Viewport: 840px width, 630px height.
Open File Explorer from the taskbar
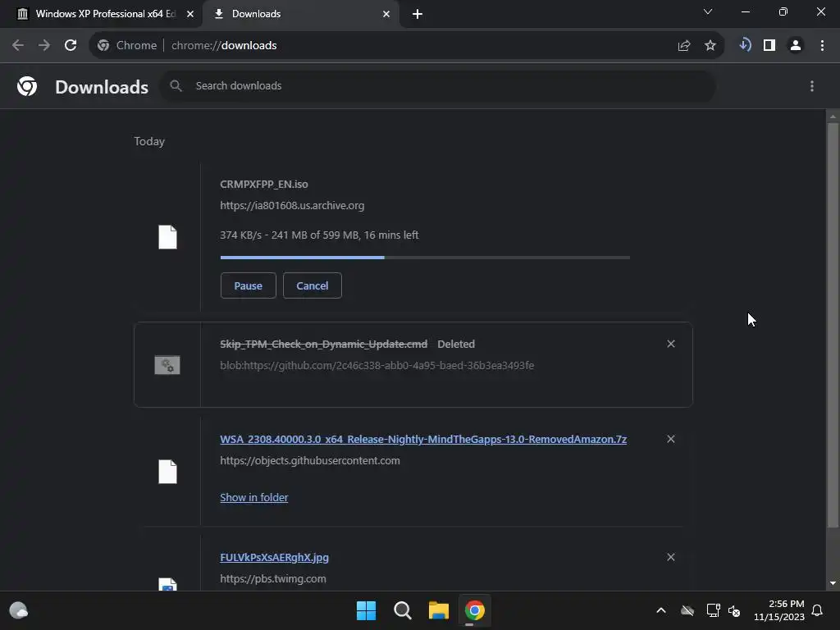pos(438,610)
